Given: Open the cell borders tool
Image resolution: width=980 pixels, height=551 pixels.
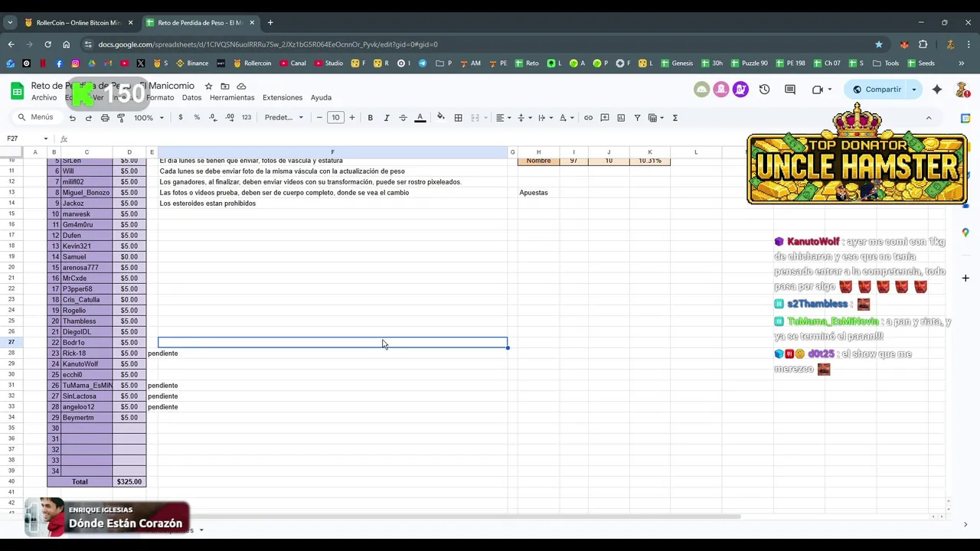Looking at the screenshot, I should coord(458,118).
